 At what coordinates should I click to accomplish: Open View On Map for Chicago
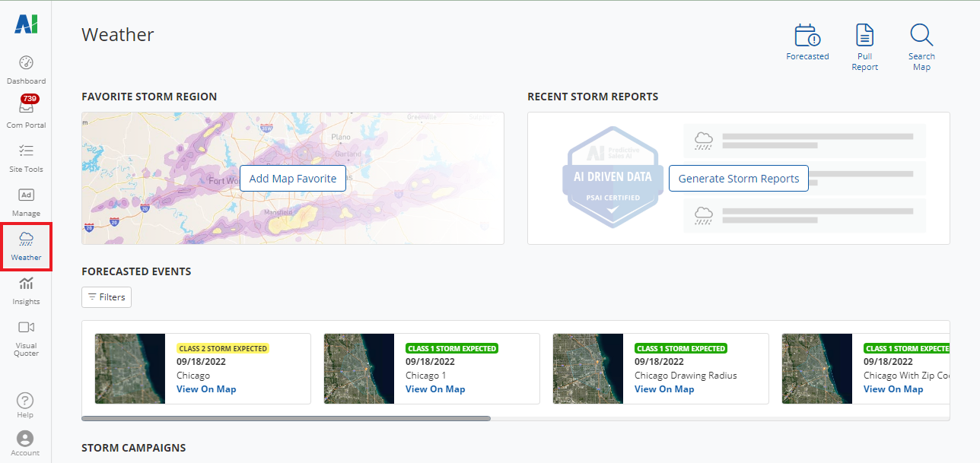206,389
